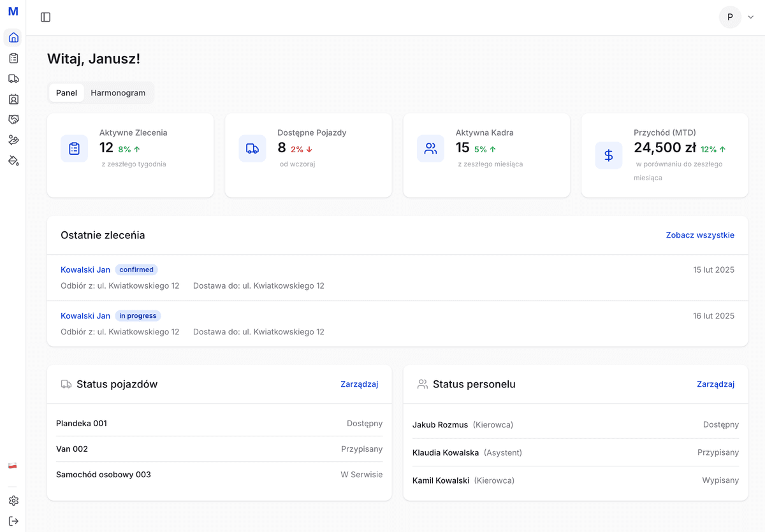This screenshot has width=765, height=532.
Task: Click the P user avatar
Action: (730, 17)
